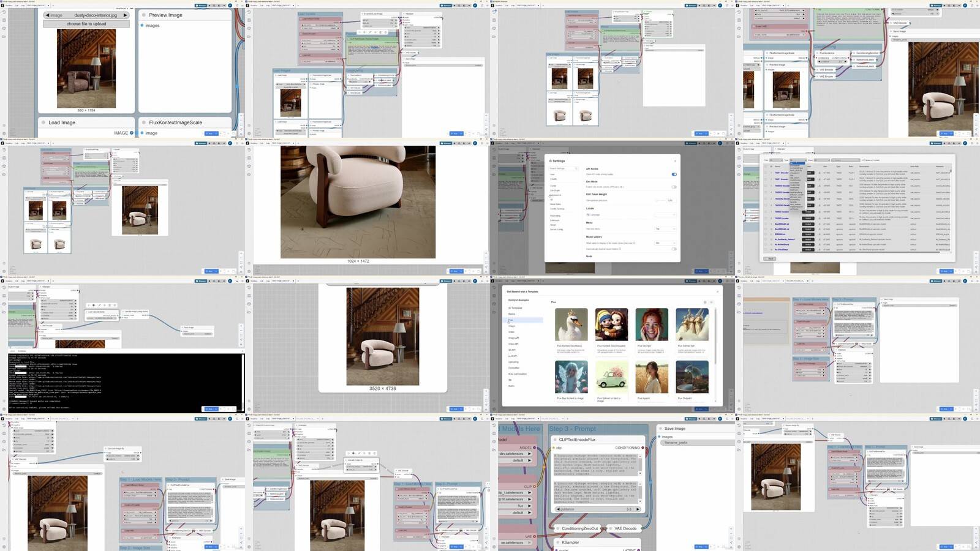Enable the Dev Mode toggle in Settings
The width and height of the screenshot is (980, 551).
(x=674, y=187)
